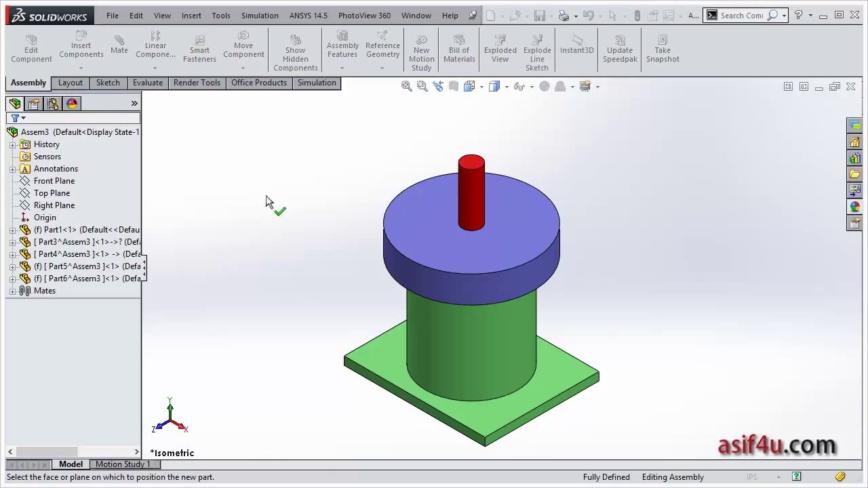Click the Section View icon
Viewport: 868px width, 488px height.
click(453, 86)
